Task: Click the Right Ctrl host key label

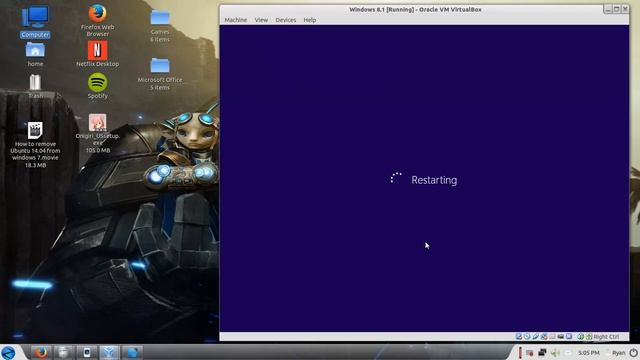Action: point(607,337)
